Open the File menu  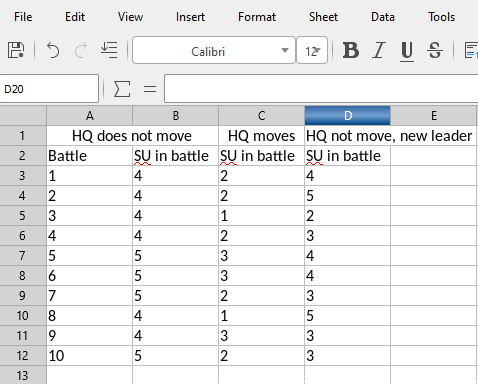coord(23,17)
